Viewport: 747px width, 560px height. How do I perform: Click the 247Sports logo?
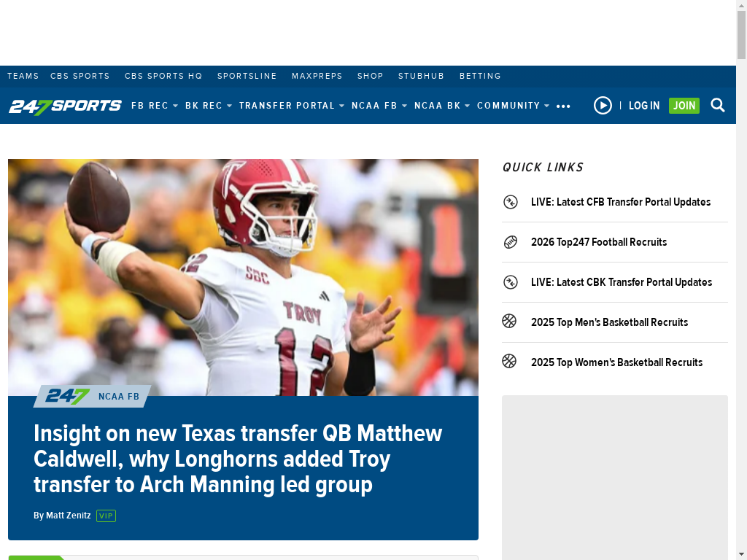pos(65,106)
